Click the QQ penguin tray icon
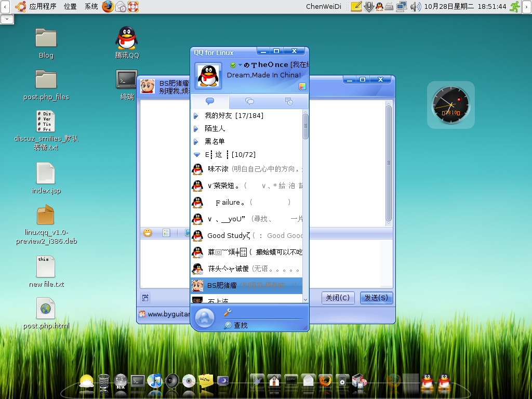532x399 pixels. 380,6
